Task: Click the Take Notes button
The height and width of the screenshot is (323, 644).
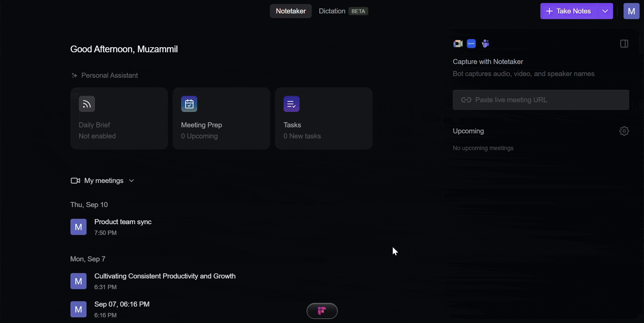Action: 569,11
